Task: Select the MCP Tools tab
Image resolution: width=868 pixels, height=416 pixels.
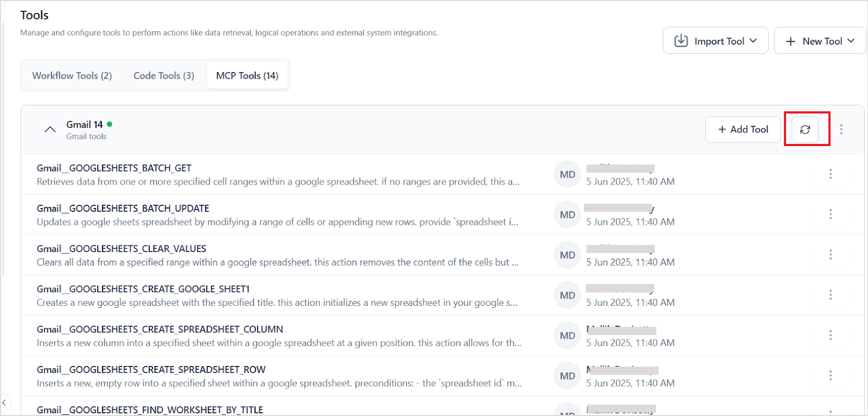Action: pos(247,75)
